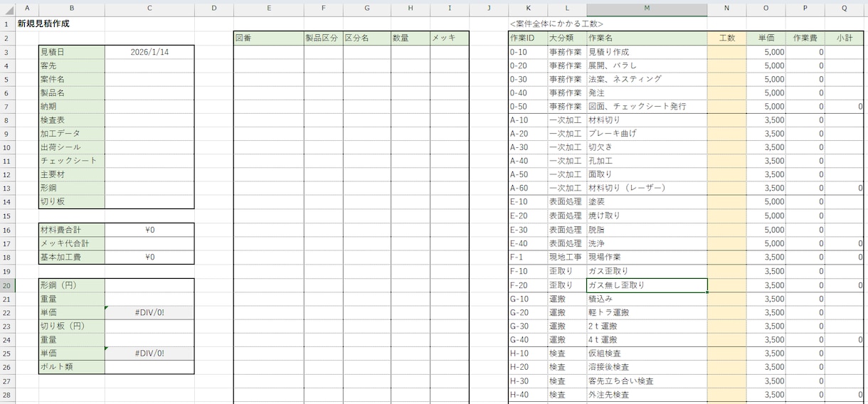Select the 仮組検査 task cell
Image resolution: width=868 pixels, height=404 pixels.
tap(647, 353)
